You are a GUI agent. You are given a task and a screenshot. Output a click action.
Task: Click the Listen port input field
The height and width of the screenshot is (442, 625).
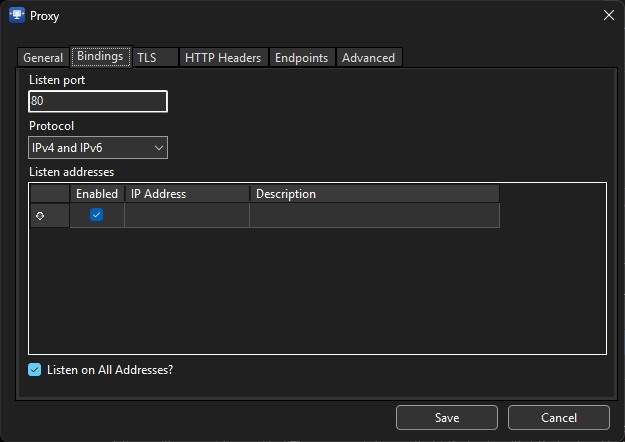pyautogui.click(x=98, y=101)
